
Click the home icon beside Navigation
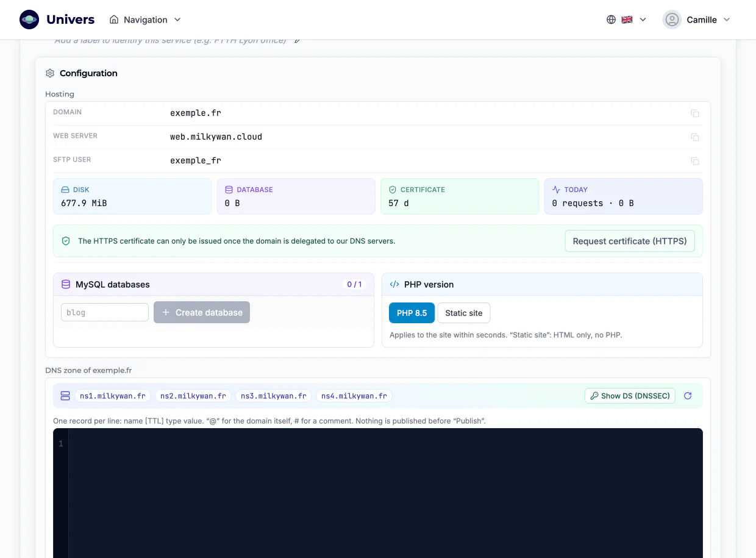tap(114, 20)
